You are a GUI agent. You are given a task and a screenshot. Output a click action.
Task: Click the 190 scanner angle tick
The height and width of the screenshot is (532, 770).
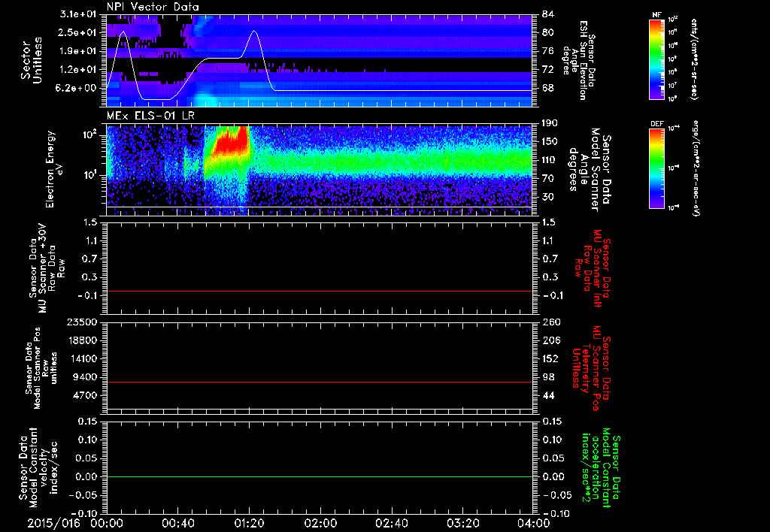point(550,123)
